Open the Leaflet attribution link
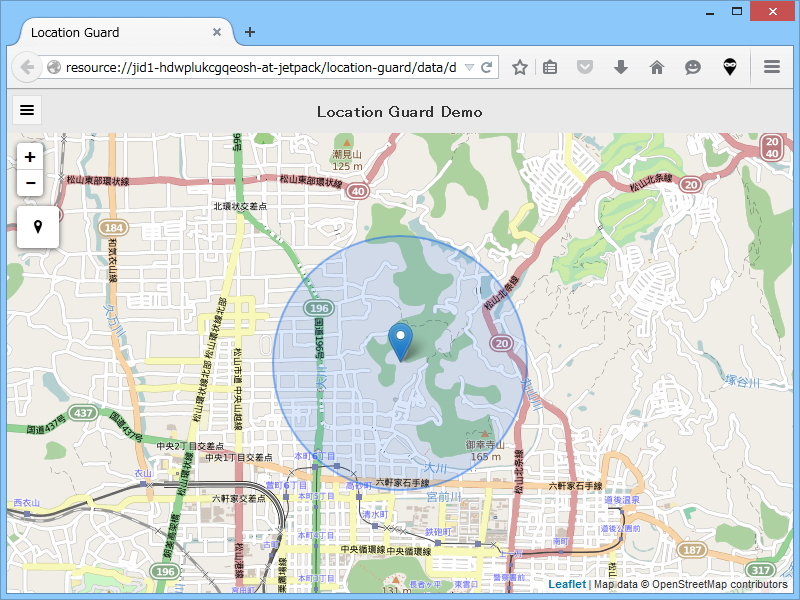 567,584
